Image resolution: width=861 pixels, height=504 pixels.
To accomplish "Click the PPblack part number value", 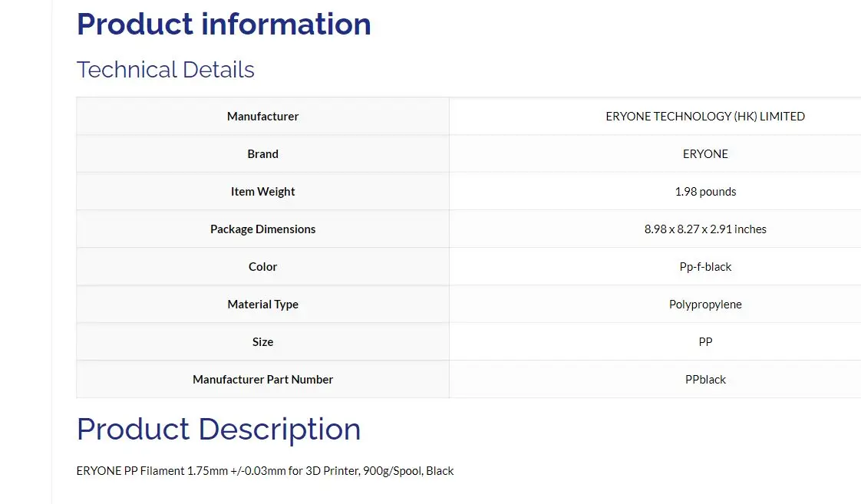I will pos(705,380).
